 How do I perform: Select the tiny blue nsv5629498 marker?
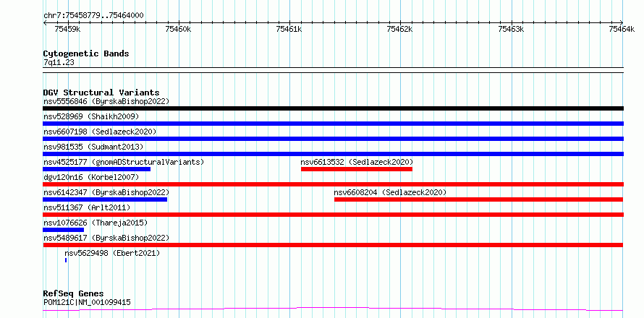pyautogui.click(x=66, y=260)
